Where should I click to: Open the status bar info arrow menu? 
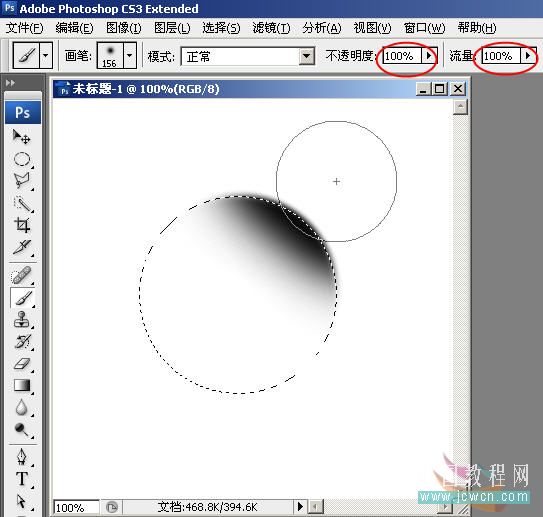pyautogui.click(x=300, y=507)
